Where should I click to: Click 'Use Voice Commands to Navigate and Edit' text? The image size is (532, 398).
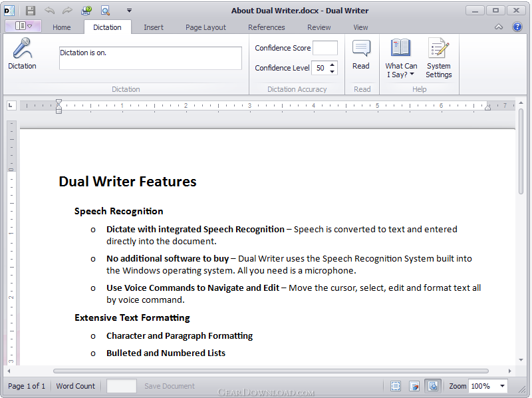pos(193,288)
